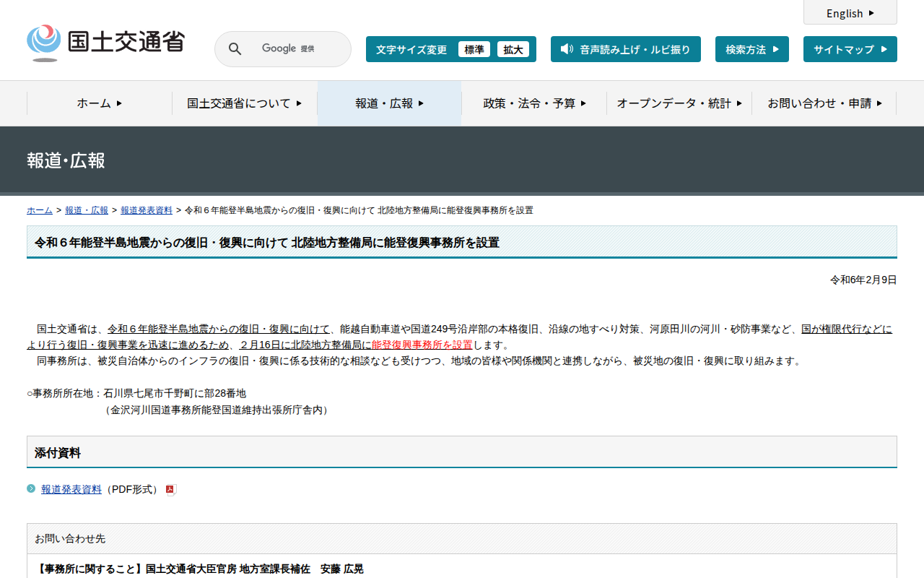This screenshot has height=578, width=924.
Task: Click the search magnifier icon
Action: point(235,49)
